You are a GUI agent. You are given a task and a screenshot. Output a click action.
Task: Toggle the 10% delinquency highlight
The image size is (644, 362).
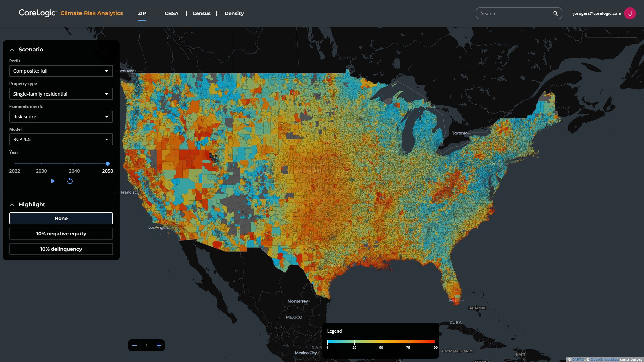pyautogui.click(x=61, y=249)
